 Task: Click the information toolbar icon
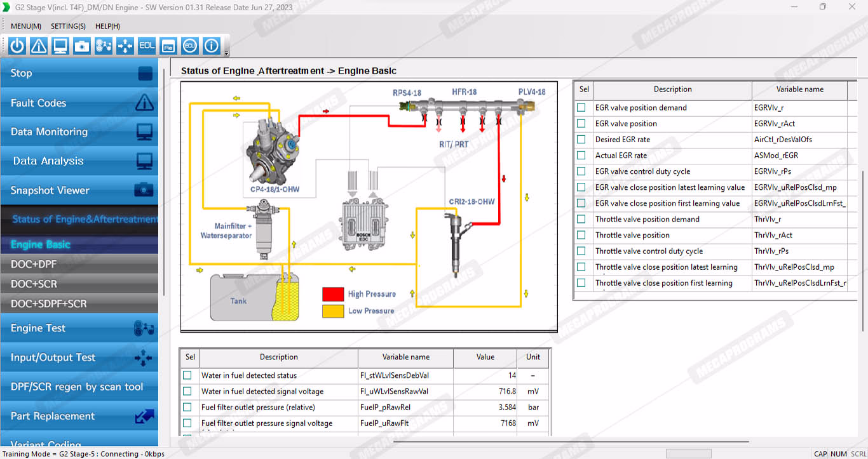pyautogui.click(x=211, y=46)
